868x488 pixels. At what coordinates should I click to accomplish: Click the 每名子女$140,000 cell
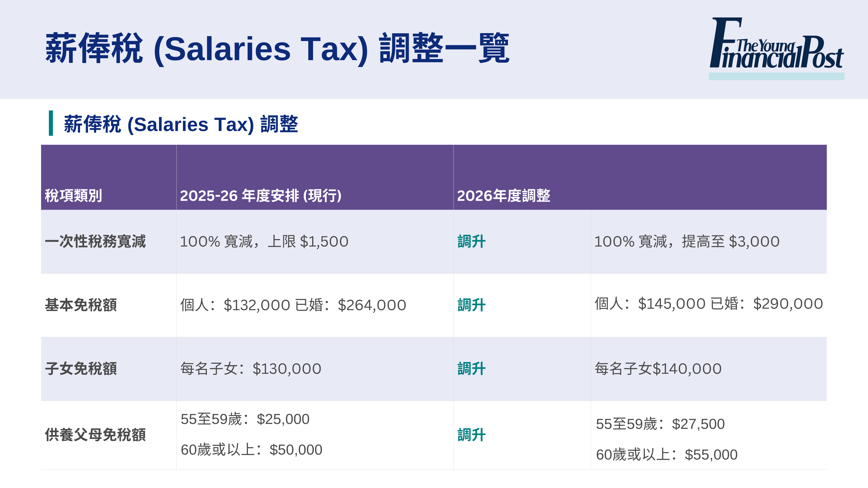click(x=658, y=368)
